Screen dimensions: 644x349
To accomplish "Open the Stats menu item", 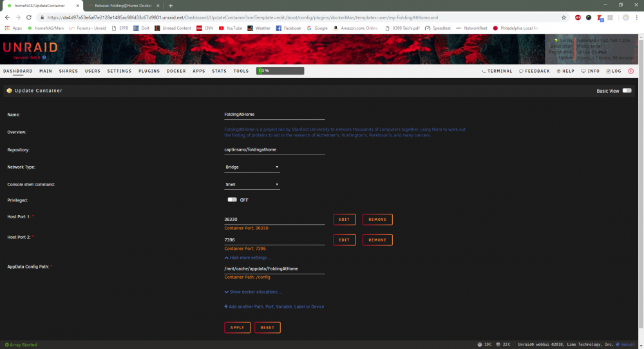I will (x=220, y=71).
